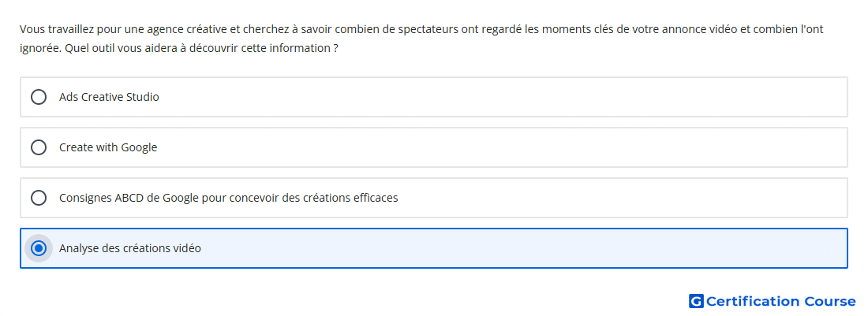868x316 pixels.
Task: Click the blue G logo icon
Action: (x=696, y=301)
